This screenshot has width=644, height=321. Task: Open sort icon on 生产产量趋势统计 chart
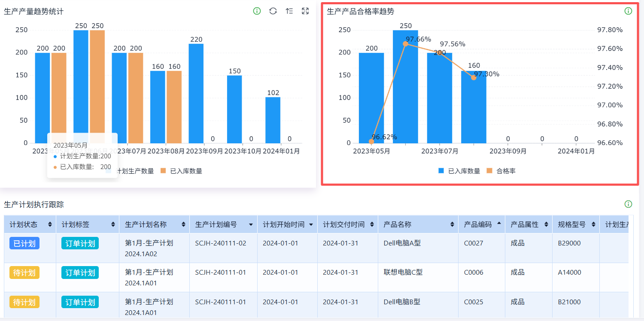click(289, 11)
